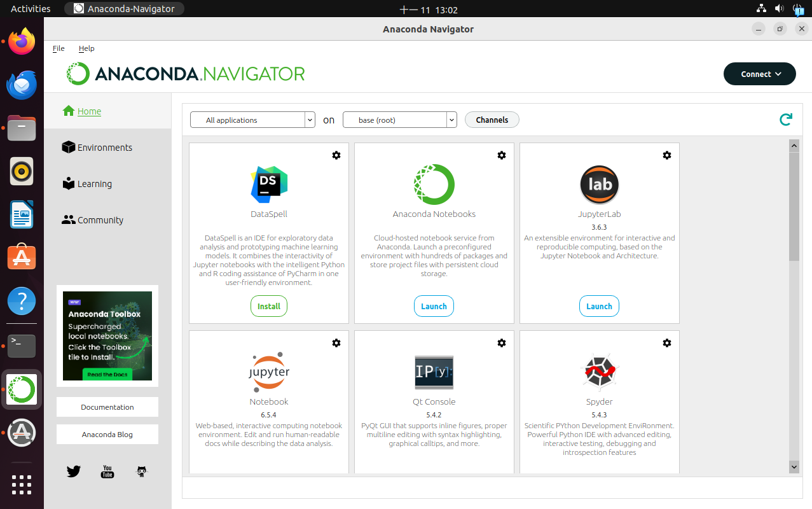Open LibreOffice Writer from the dock
The image size is (812, 509).
click(x=22, y=214)
